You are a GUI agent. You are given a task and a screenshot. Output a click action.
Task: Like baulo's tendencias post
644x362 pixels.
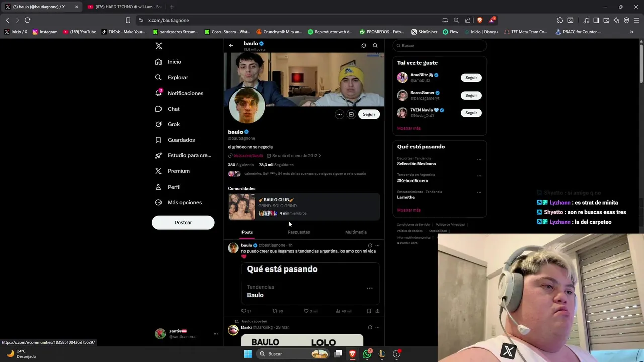point(310,311)
